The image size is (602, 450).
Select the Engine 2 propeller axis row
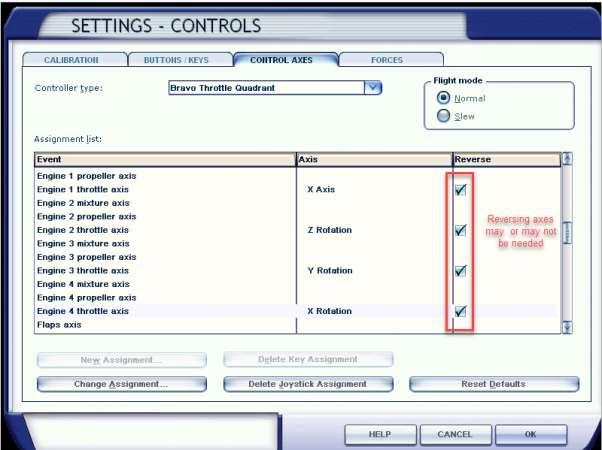[296, 217]
